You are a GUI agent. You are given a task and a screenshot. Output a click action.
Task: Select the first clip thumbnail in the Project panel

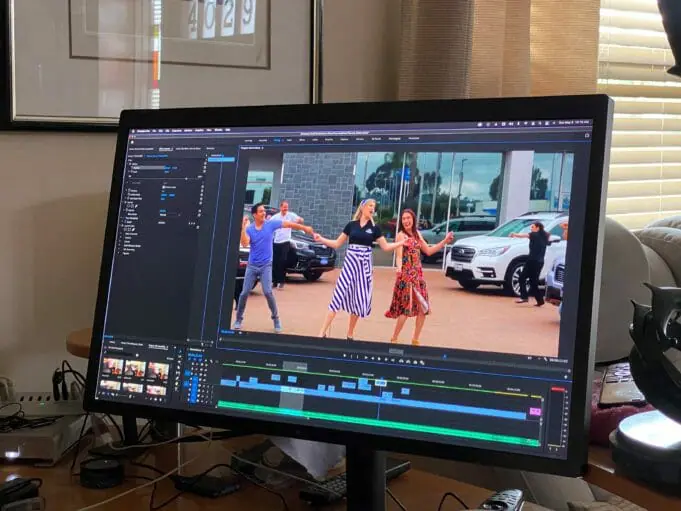(112, 367)
